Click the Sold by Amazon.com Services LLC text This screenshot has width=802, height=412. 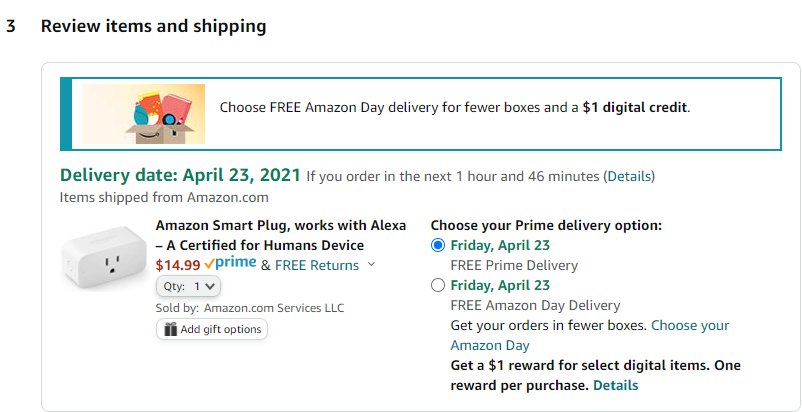tap(250, 307)
